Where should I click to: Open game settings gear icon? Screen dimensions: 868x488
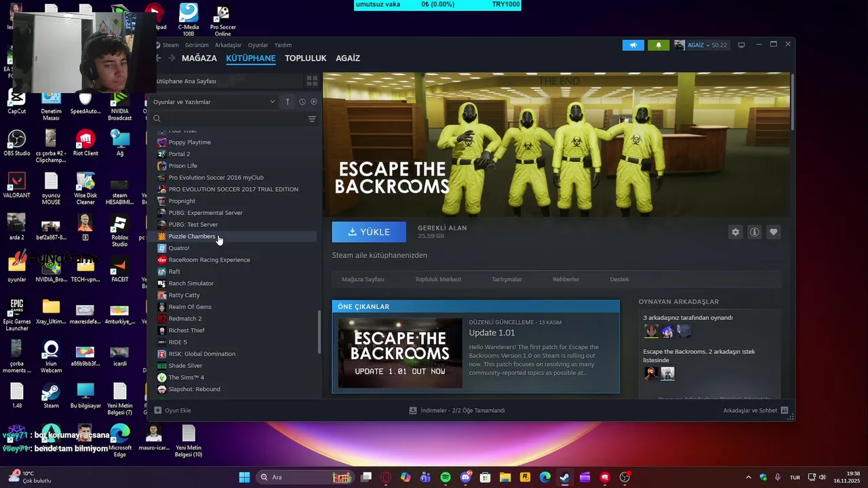click(x=735, y=232)
